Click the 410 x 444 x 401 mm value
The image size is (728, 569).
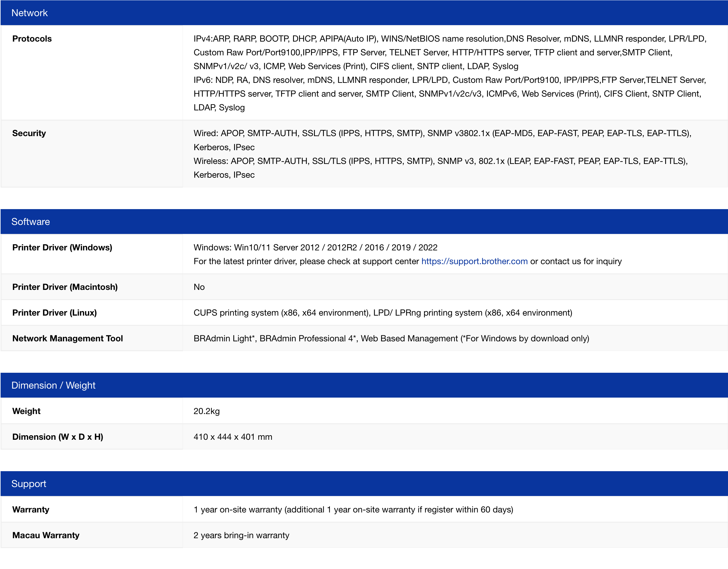click(233, 437)
